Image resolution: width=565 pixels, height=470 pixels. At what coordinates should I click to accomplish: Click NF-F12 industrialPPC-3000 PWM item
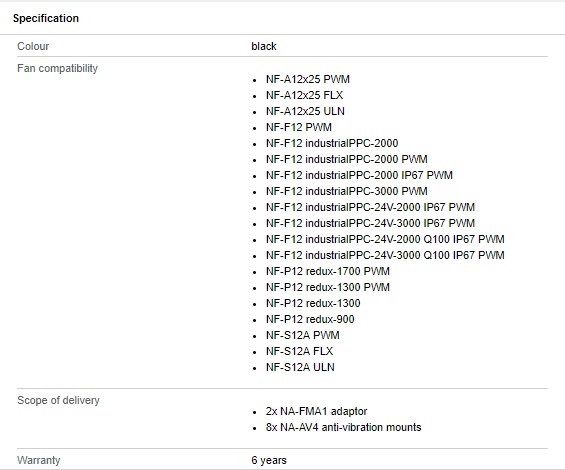tap(347, 191)
